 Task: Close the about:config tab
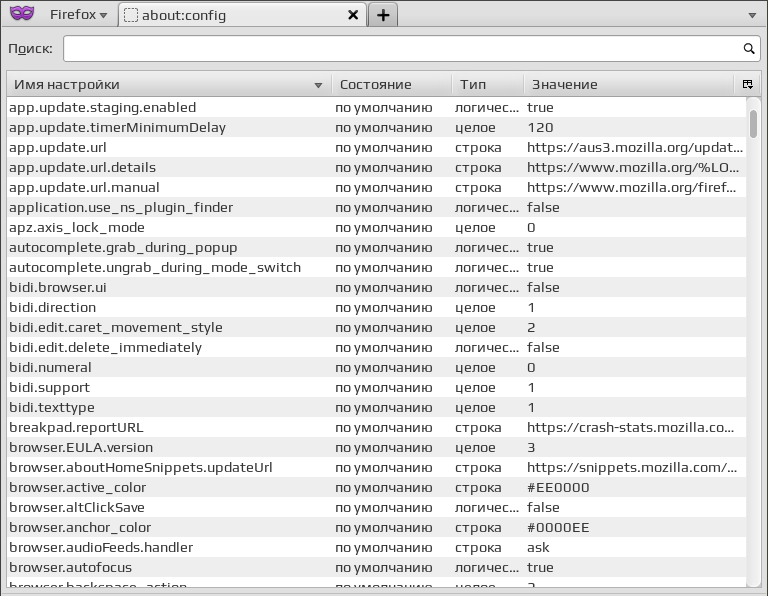(x=353, y=15)
